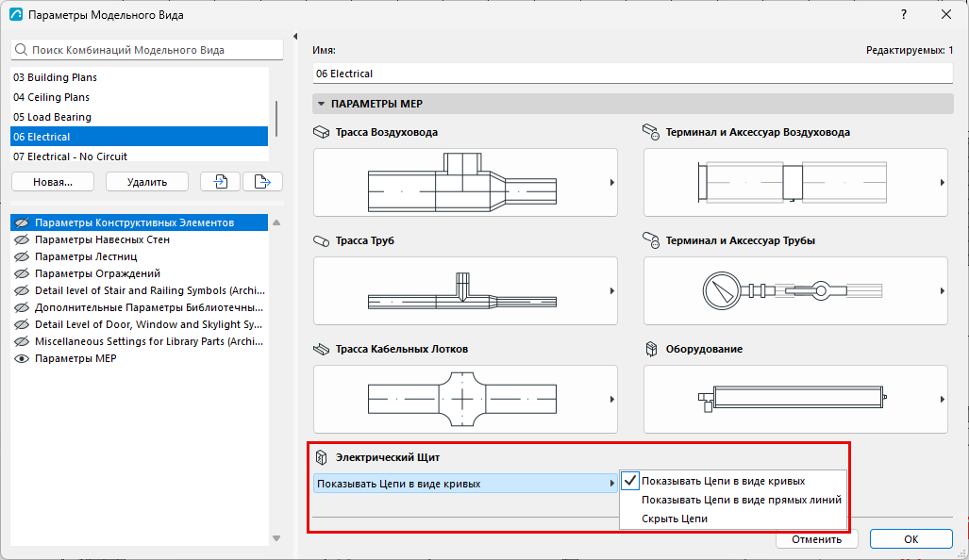This screenshot has width=969, height=560.
Task: Select 05 Load Bearing combination
Action: point(139,117)
